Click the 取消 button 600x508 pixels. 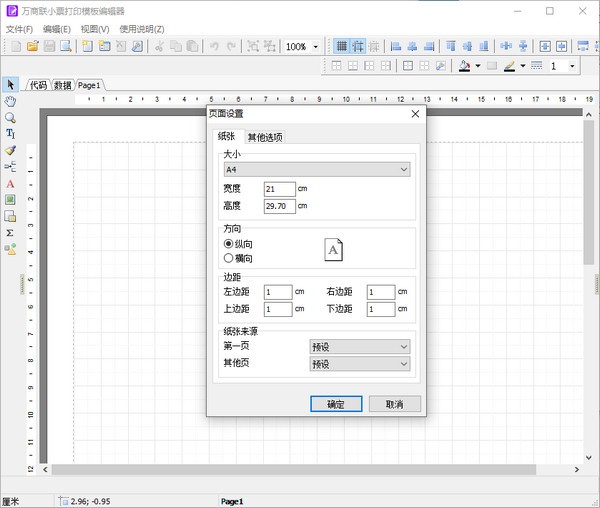(x=395, y=404)
